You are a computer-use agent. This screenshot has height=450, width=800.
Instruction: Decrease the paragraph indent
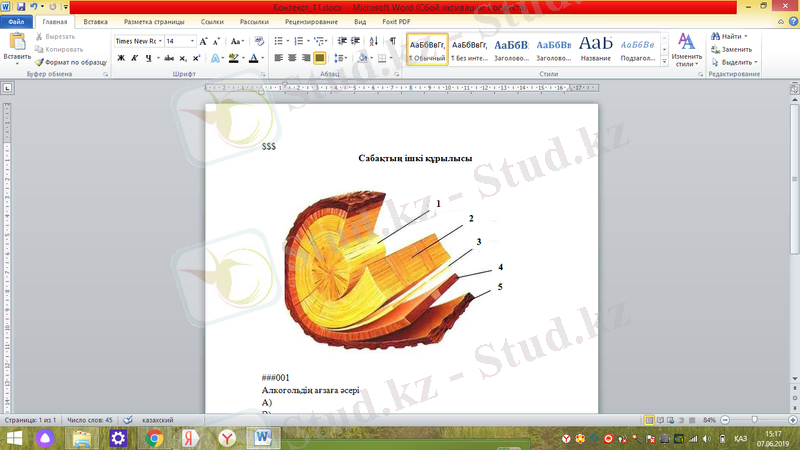(x=342, y=41)
